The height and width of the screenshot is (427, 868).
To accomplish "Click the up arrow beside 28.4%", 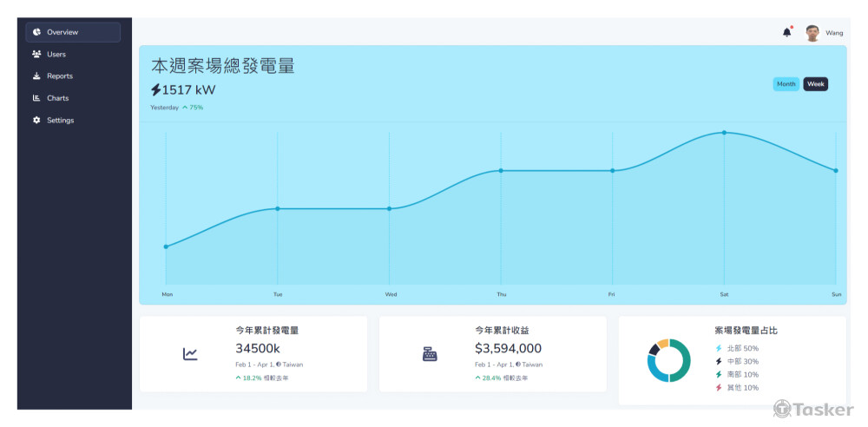I will pos(477,378).
